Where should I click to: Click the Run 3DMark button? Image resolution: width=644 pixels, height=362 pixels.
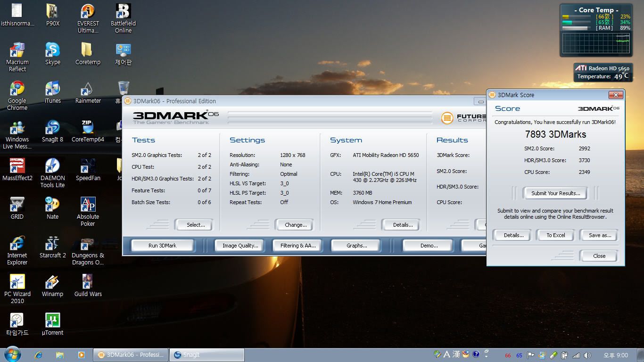pyautogui.click(x=162, y=246)
